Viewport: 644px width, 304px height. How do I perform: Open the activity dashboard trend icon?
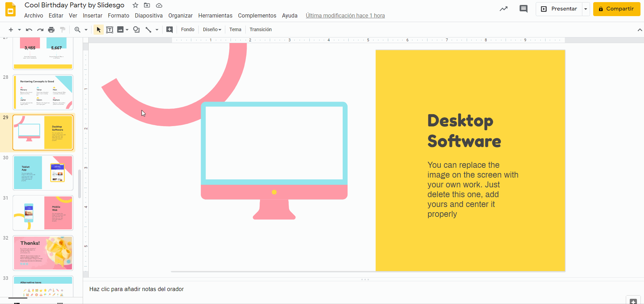(x=503, y=9)
